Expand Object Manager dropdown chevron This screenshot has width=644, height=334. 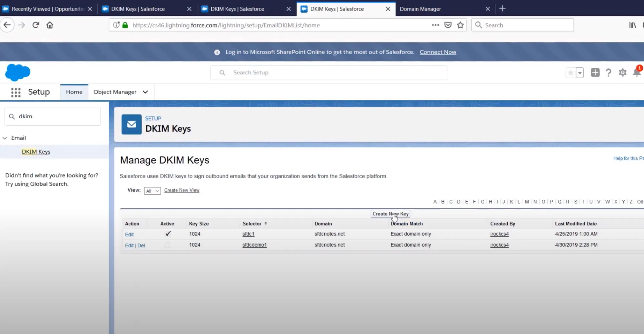(x=145, y=92)
